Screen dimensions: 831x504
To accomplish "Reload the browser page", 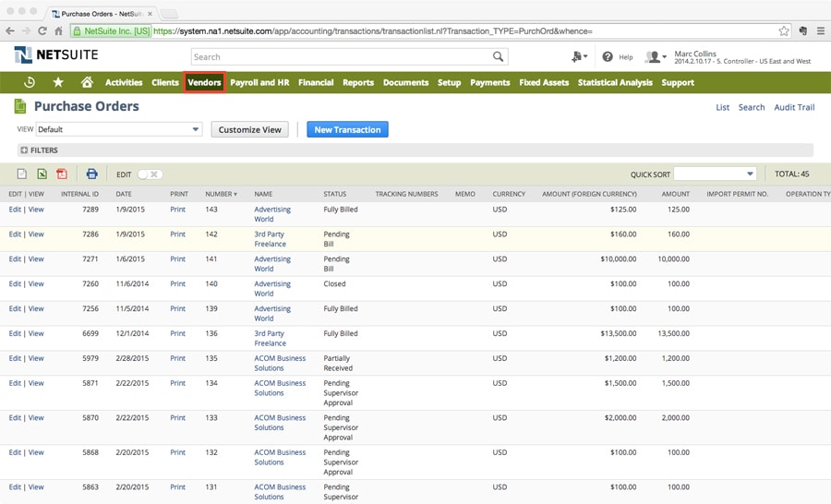I will click(42, 30).
